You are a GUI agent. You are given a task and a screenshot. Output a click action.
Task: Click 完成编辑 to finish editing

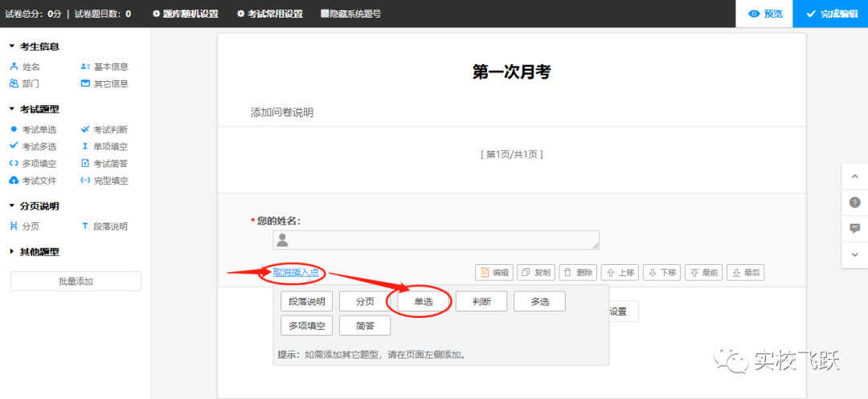(x=830, y=14)
